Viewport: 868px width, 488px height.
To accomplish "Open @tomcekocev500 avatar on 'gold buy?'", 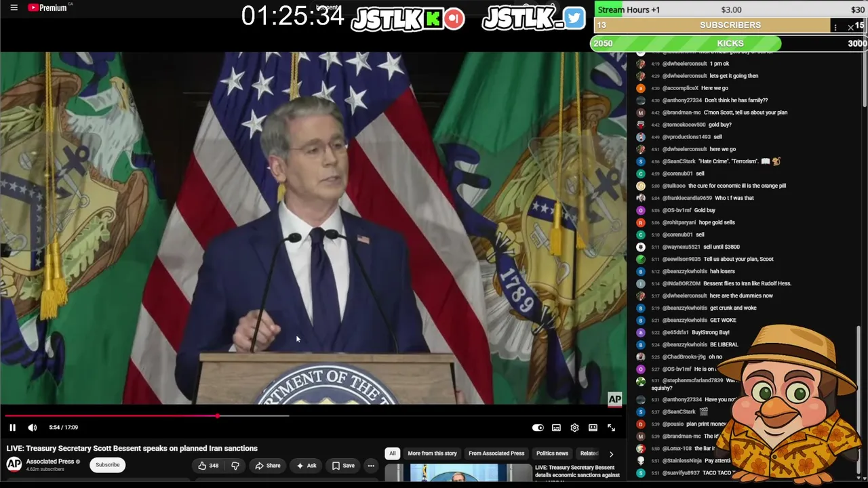I will point(640,125).
